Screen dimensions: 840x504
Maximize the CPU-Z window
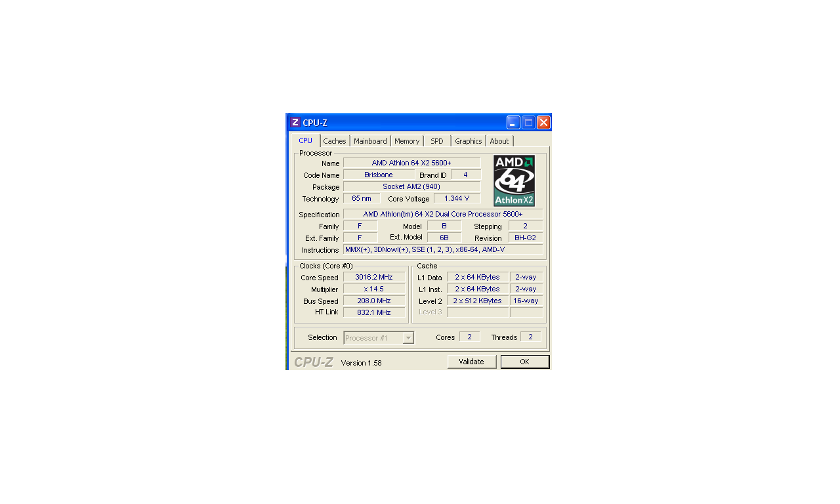click(x=528, y=123)
